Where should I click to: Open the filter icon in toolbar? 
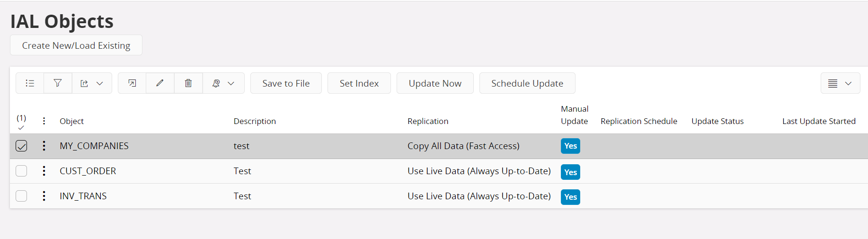click(58, 83)
